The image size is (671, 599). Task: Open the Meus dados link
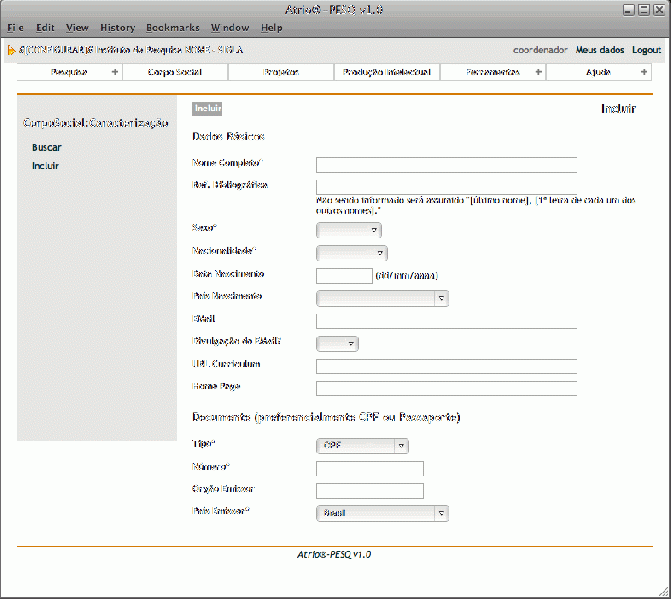(x=600, y=49)
